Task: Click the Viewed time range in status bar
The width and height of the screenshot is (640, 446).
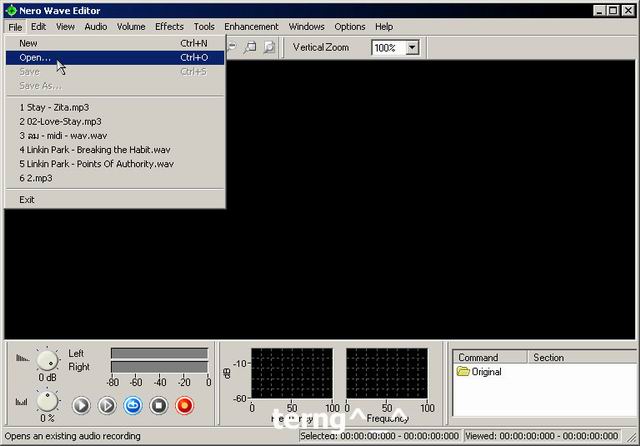Action: (542, 436)
